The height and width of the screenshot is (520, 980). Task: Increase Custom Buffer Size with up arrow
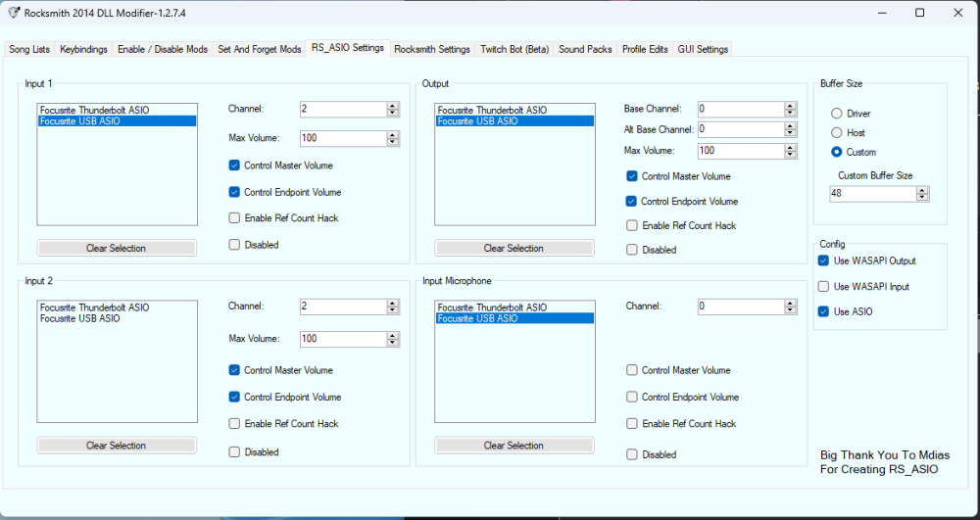pos(921,190)
